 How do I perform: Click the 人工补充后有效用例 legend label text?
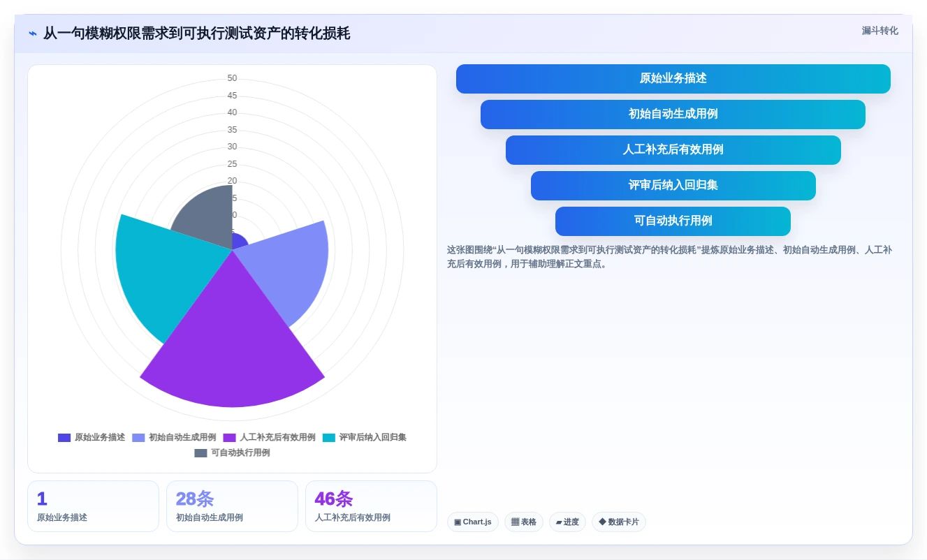(277, 438)
